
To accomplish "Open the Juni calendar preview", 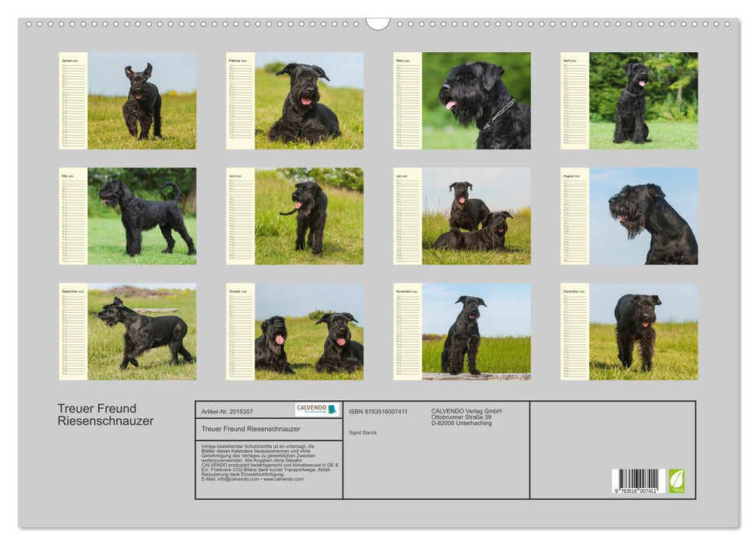I will pos(292,218).
